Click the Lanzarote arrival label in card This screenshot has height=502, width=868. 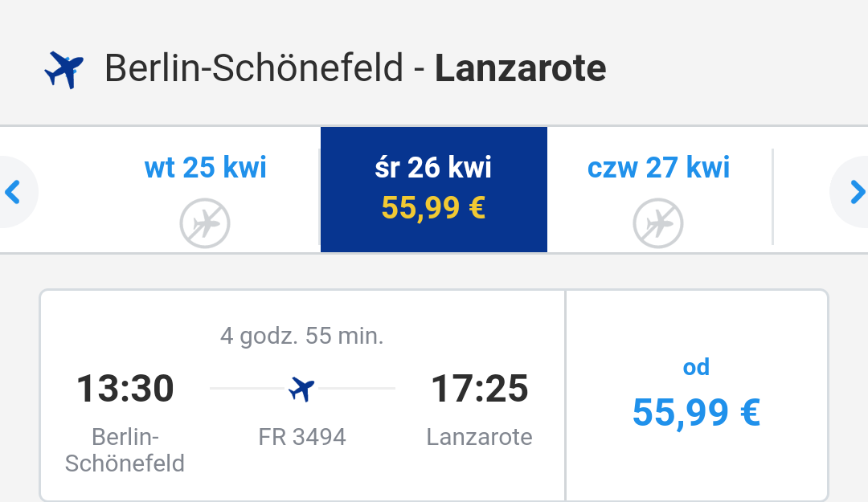pos(479,437)
